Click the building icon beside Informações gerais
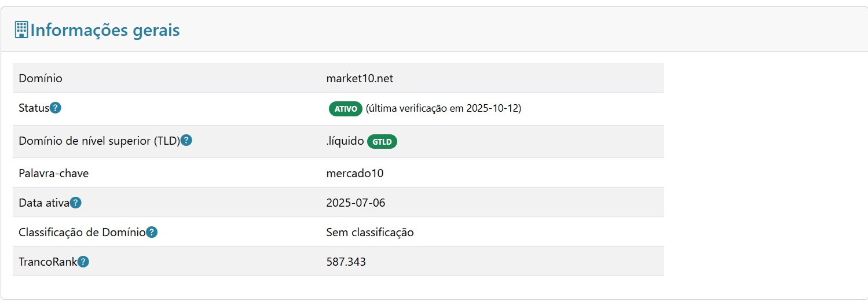 (21, 30)
